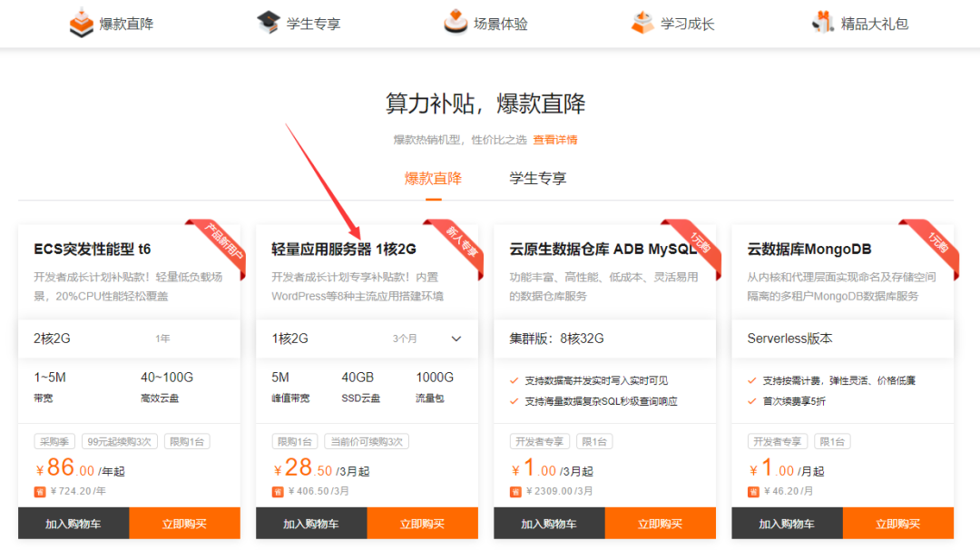Screen dimensions: 980x550
Task: Buy ECS突发性能型 t6 now
Action: (184, 523)
